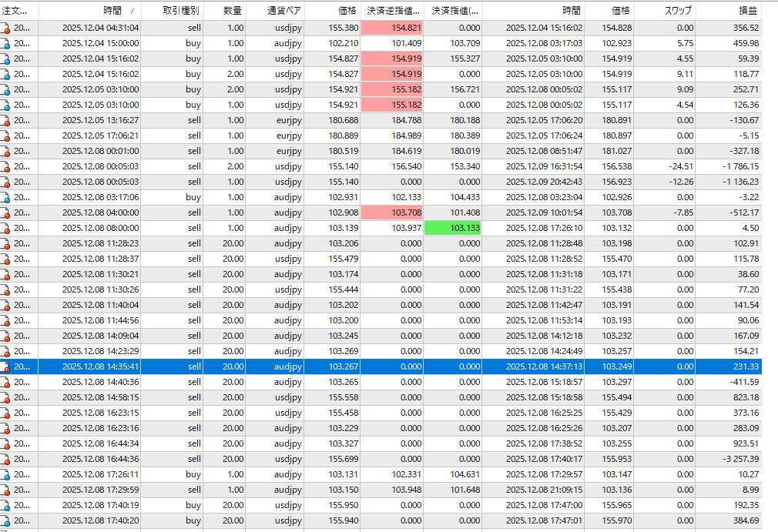
Task: Click the swap value -24.51
Action: [x=681, y=166]
